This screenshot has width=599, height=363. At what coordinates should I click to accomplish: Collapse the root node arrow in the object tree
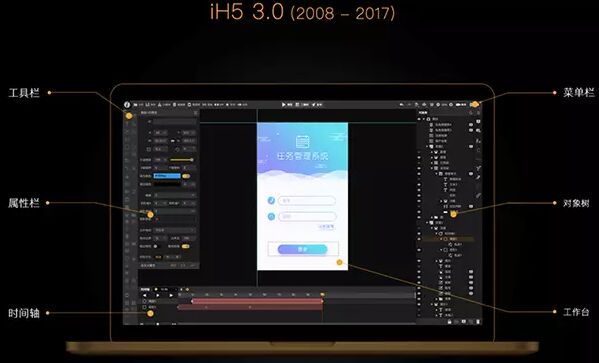point(423,119)
